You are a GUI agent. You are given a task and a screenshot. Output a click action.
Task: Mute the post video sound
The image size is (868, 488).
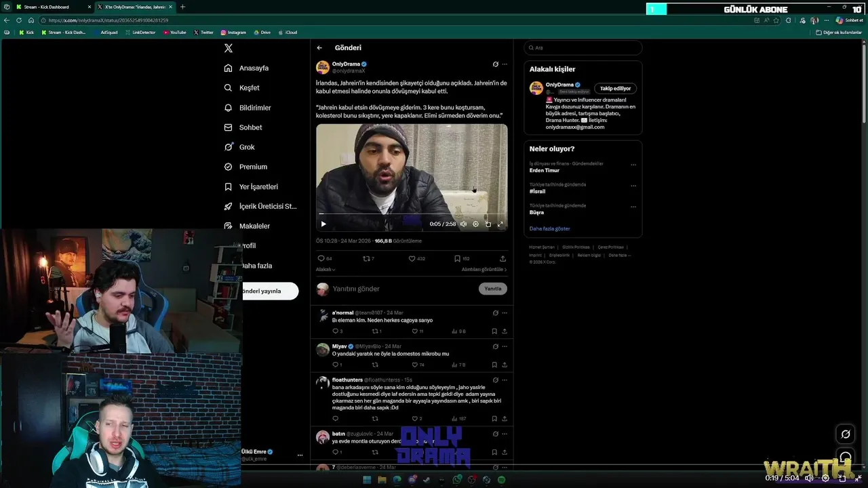tap(464, 224)
